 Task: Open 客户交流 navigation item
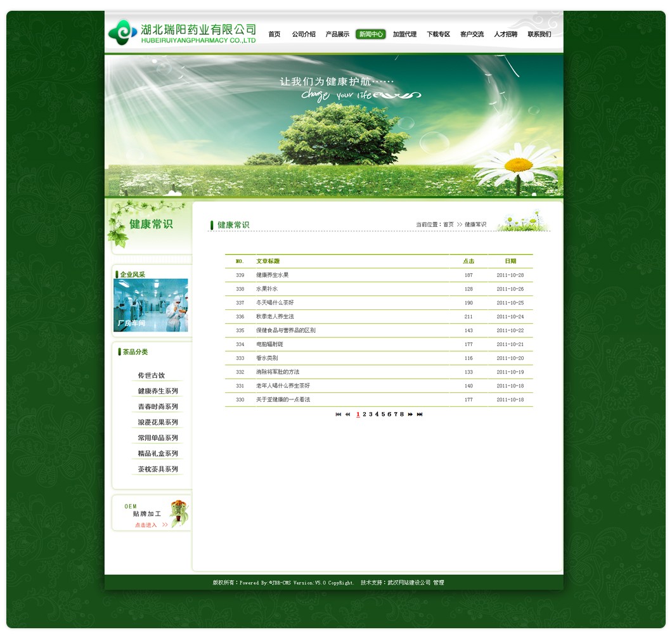click(472, 34)
